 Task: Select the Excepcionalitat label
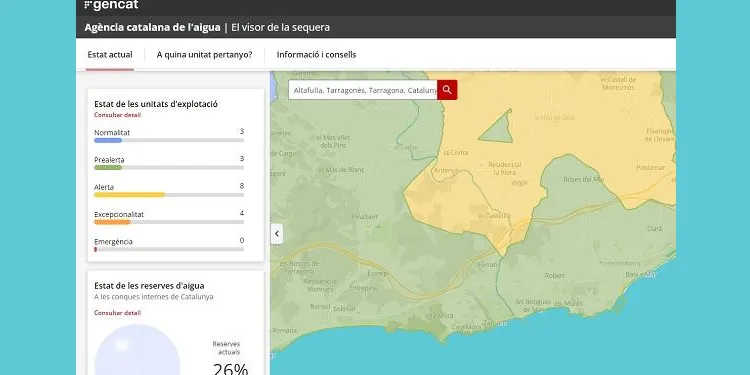tap(119, 214)
